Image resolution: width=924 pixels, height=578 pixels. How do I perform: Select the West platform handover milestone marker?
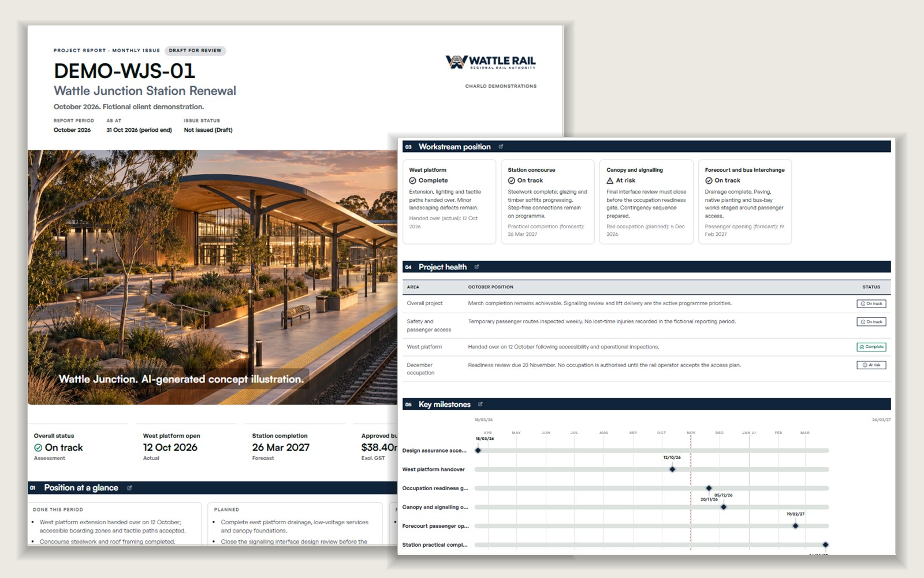672,469
